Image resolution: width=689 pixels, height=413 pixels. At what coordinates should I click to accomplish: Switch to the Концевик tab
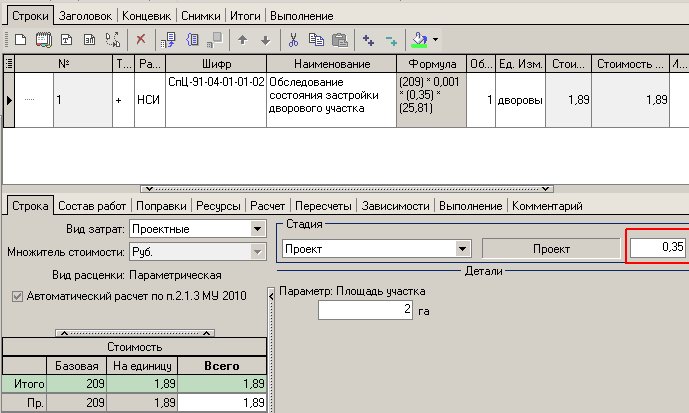pyautogui.click(x=146, y=16)
